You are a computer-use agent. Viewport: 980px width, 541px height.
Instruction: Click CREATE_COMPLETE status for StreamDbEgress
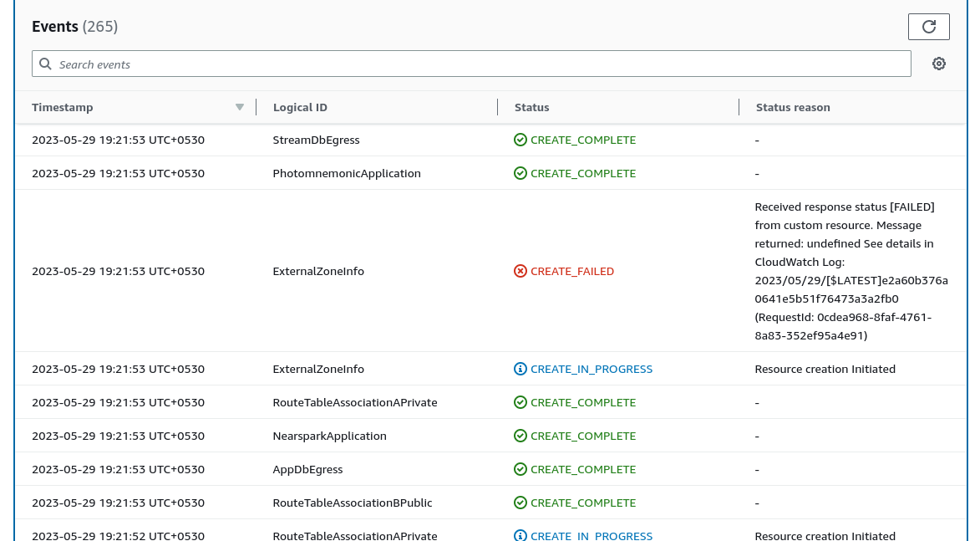point(583,140)
